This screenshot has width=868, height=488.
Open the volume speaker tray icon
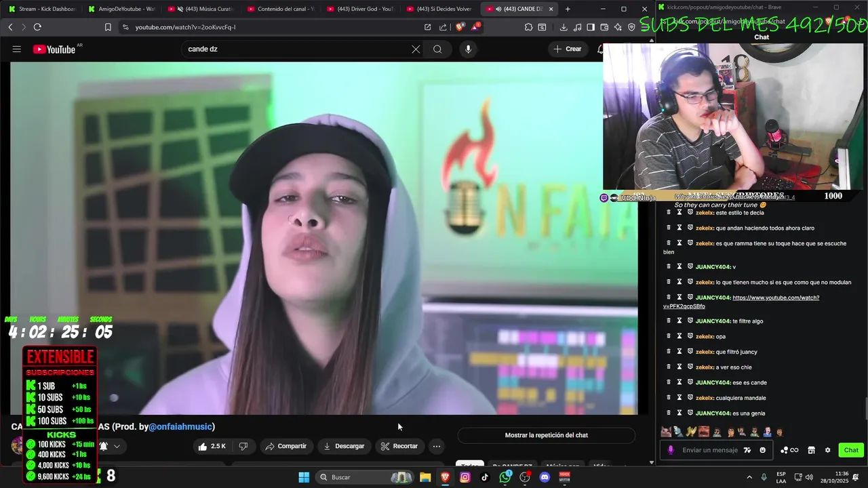click(x=809, y=477)
